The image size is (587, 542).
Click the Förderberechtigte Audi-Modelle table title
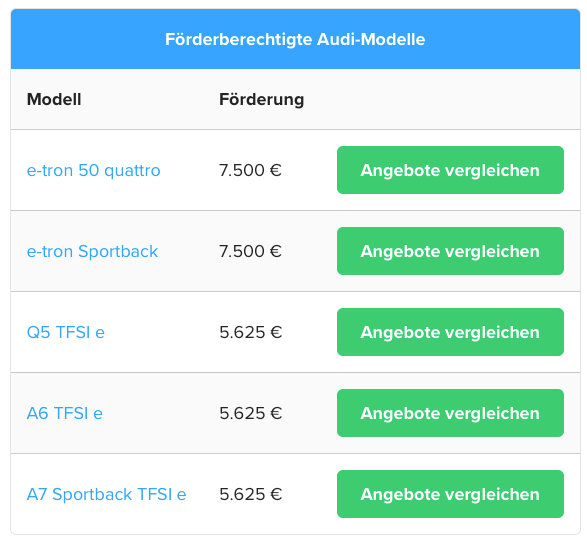coord(295,39)
